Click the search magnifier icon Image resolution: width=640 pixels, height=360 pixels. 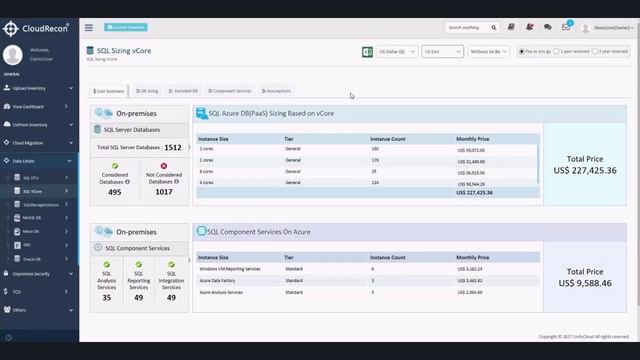(x=494, y=28)
